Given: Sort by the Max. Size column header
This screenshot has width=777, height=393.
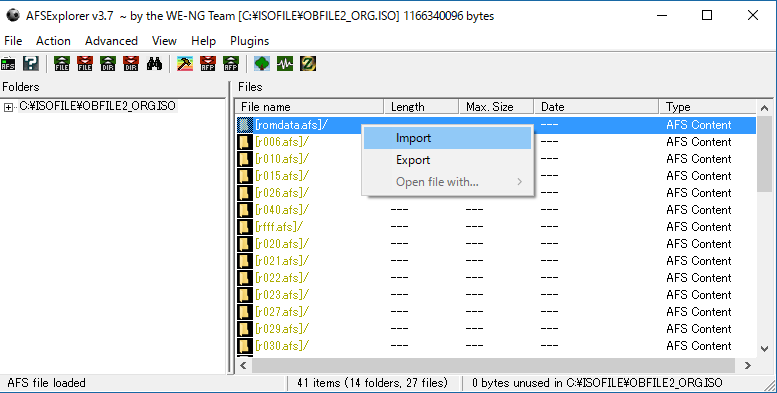Looking at the screenshot, I should (x=497, y=107).
